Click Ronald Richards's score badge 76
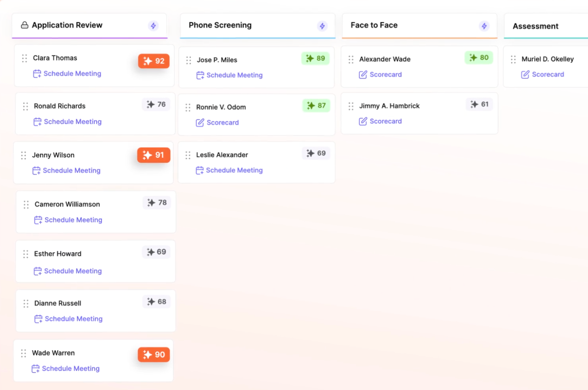Screen dimensions: 588x390 click(x=156, y=104)
